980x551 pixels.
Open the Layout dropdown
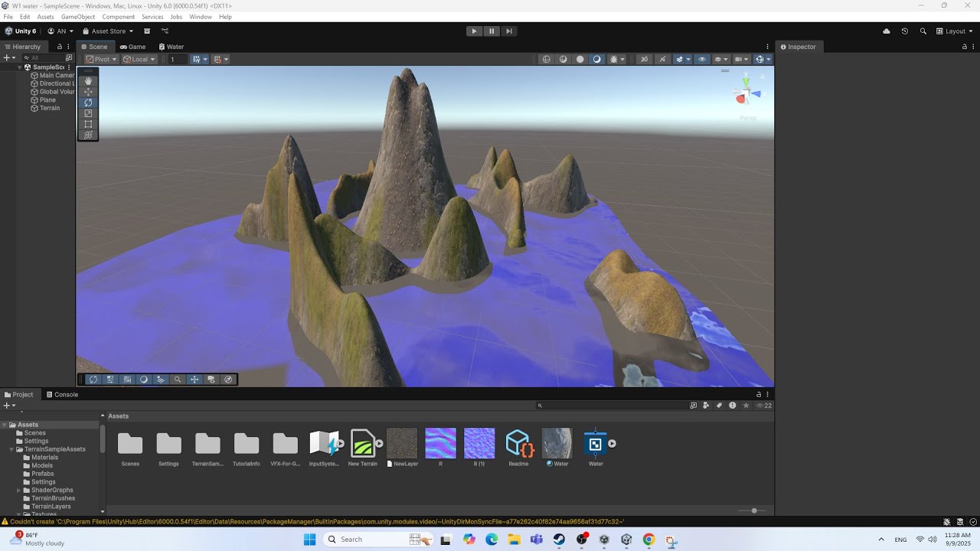(955, 31)
